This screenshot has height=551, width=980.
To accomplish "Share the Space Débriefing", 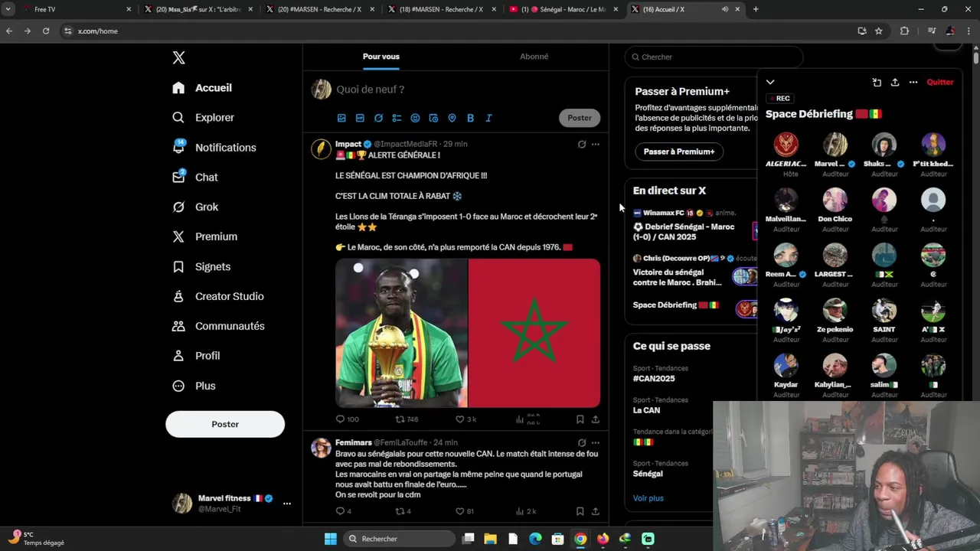I will [895, 82].
